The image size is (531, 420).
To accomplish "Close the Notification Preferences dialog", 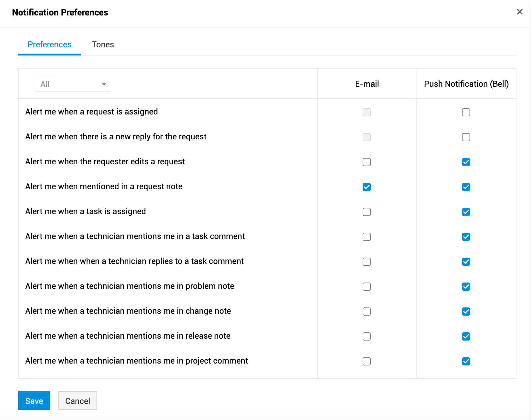I will [520, 12].
